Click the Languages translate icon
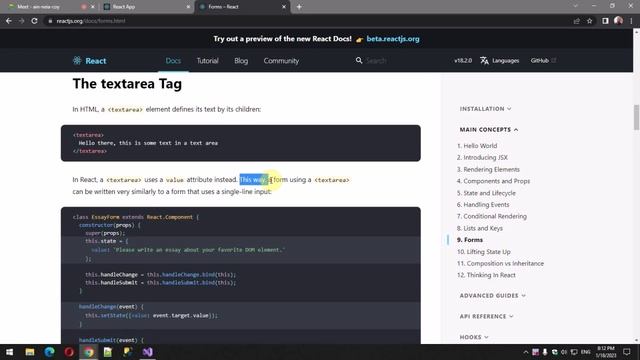 coord(484,60)
